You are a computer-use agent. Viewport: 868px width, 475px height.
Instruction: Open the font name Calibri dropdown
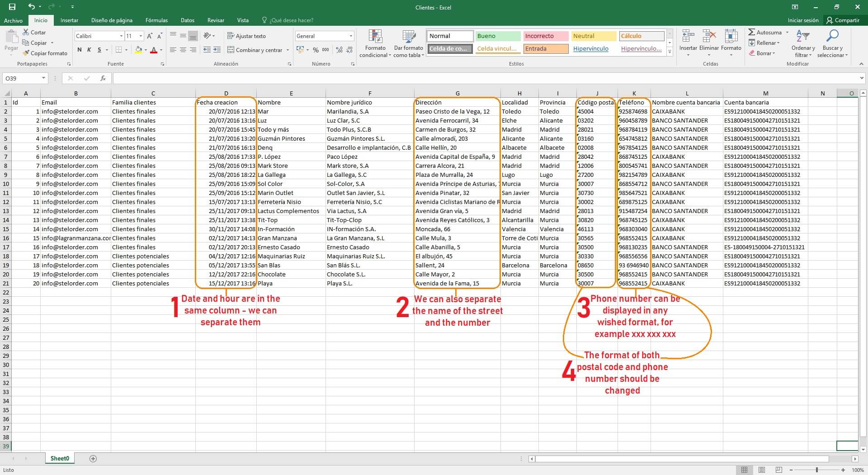pyautogui.click(x=121, y=36)
